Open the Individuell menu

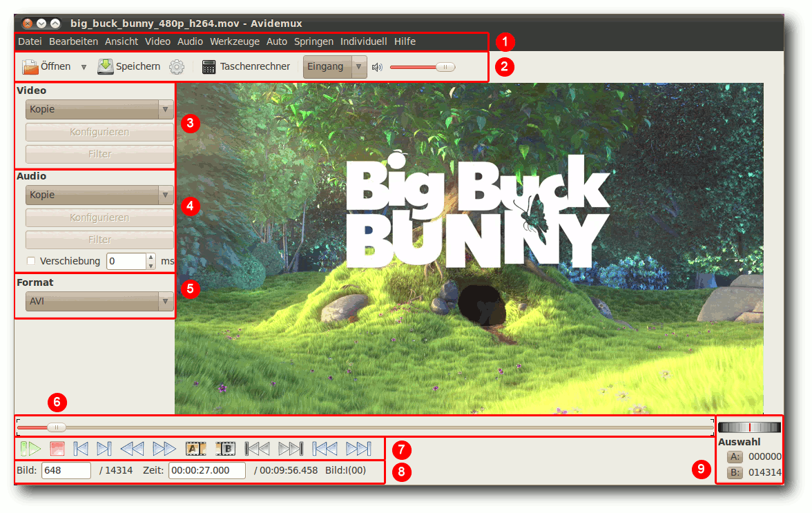[x=363, y=41]
